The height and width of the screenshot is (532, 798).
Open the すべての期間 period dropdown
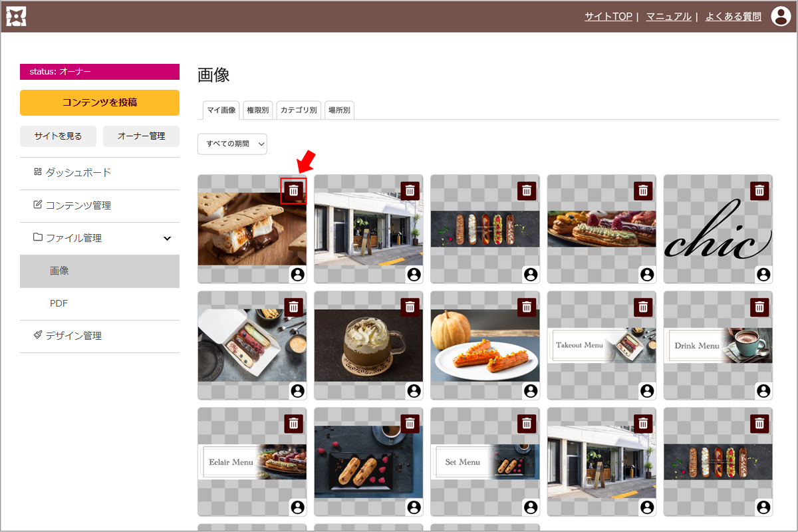click(x=232, y=144)
